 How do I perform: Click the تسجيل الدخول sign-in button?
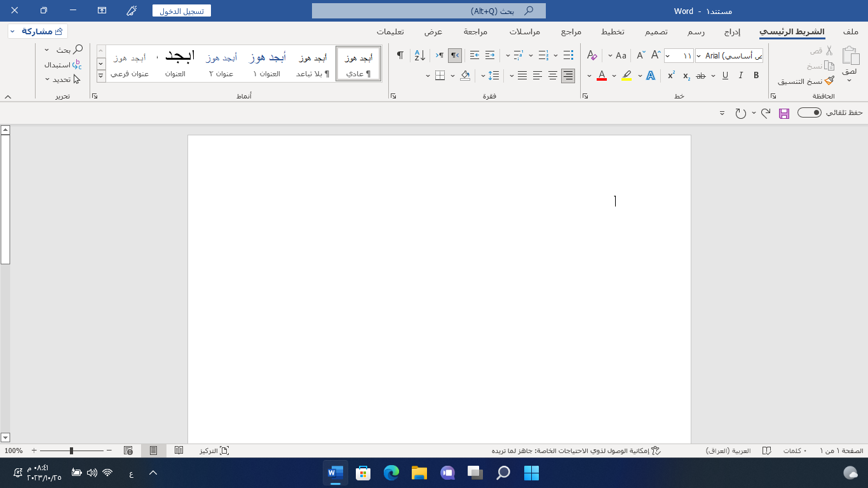pos(182,11)
